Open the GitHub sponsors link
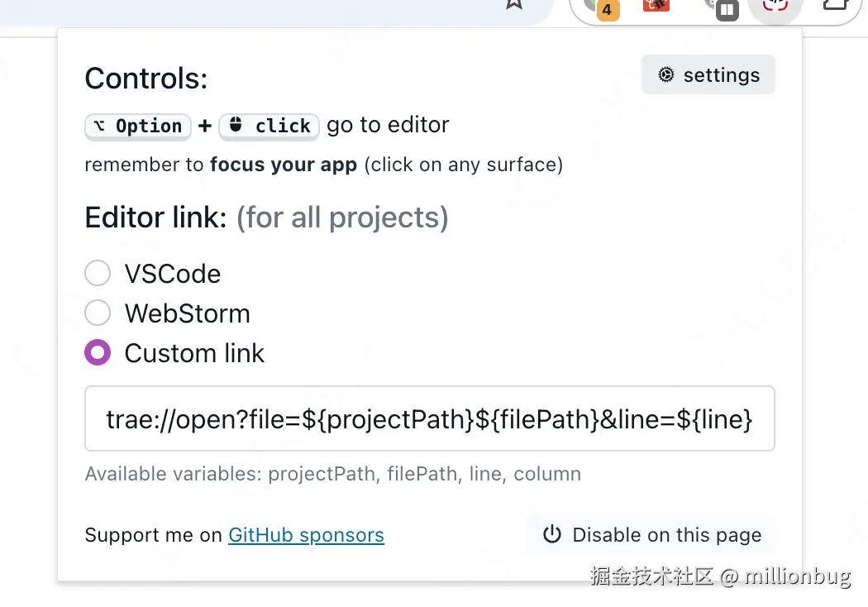 (306, 535)
